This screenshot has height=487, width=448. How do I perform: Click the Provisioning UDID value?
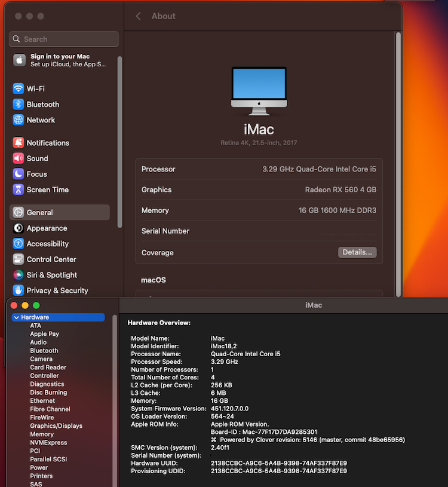(x=279, y=471)
